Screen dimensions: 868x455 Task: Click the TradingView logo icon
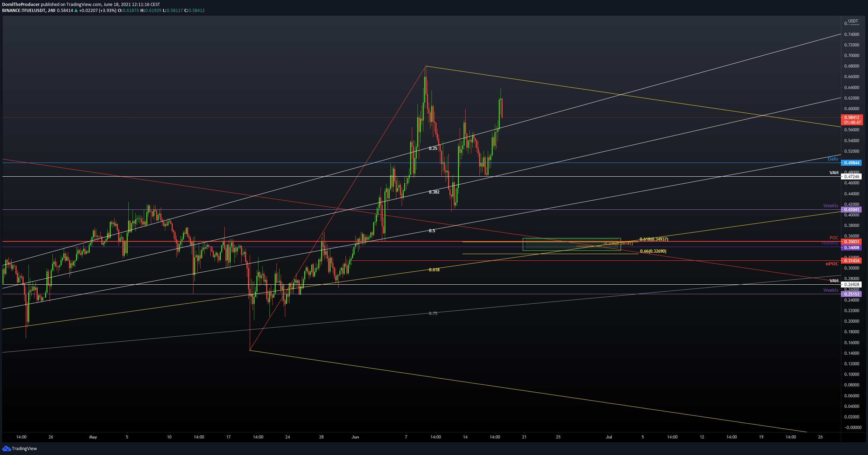point(6,448)
